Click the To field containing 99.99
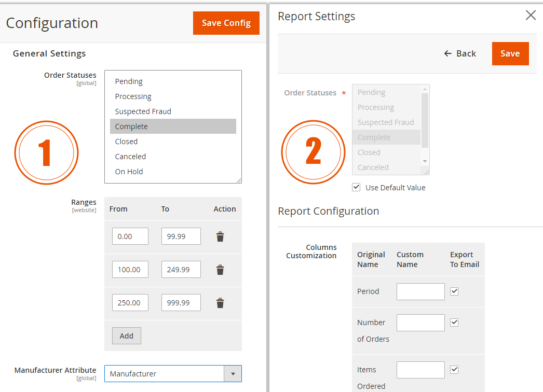Image resolution: width=543 pixels, height=392 pixels. (x=181, y=236)
